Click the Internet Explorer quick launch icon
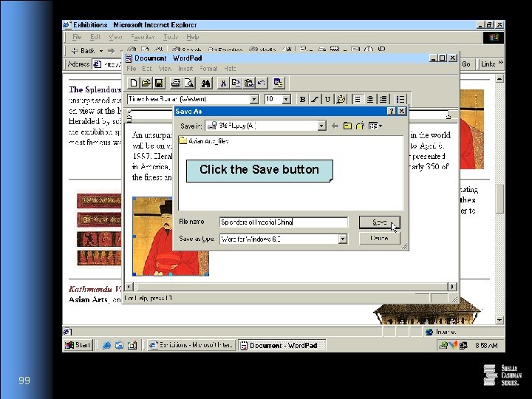 pos(106,345)
